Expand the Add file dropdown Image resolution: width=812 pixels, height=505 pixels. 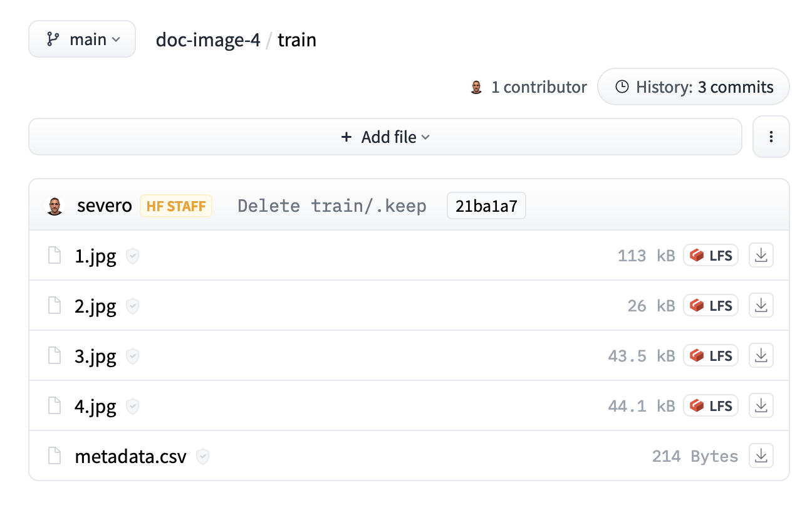click(385, 137)
